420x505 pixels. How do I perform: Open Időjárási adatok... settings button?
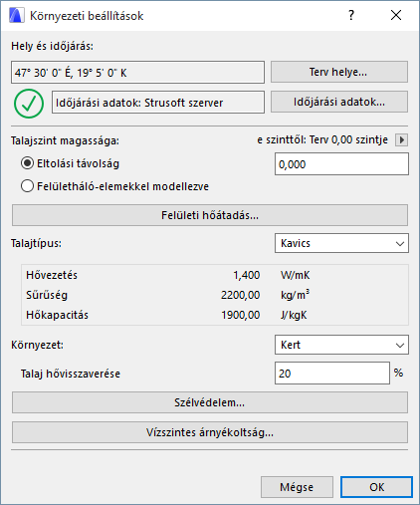click(339, 102)
